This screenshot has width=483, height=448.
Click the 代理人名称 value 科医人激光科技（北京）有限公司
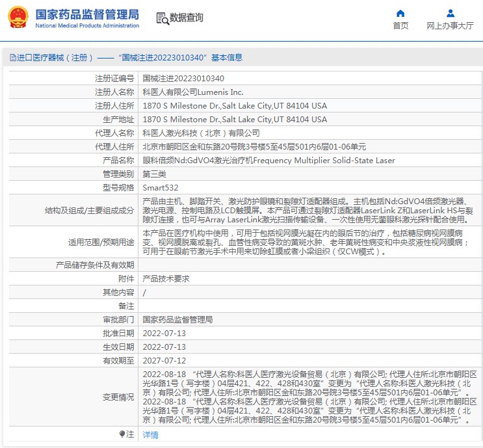click(x=201, y=133)
